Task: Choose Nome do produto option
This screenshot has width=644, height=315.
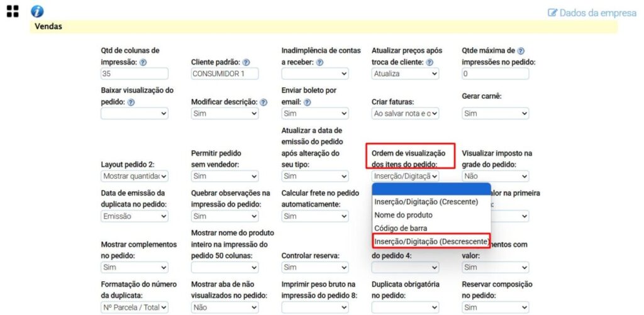Action: click(x=431, y=215)
